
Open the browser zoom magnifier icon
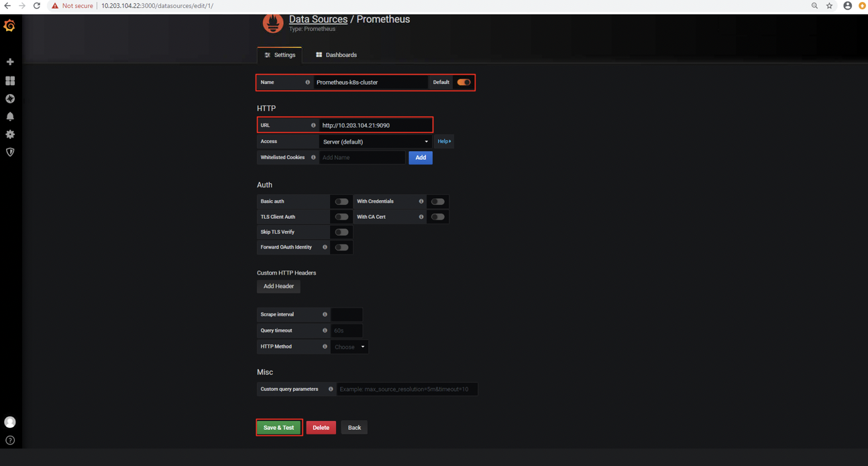(814, 6)
